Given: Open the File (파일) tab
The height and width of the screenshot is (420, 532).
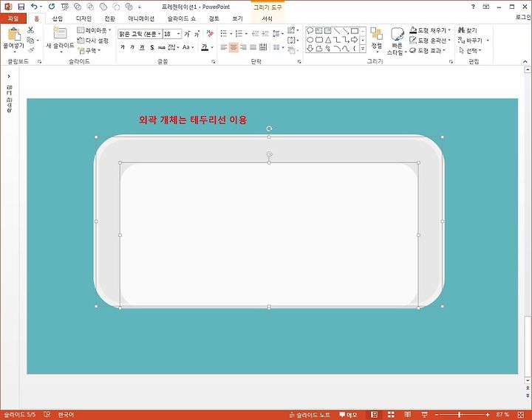Looking at the screenshot, I should [13, 18].
